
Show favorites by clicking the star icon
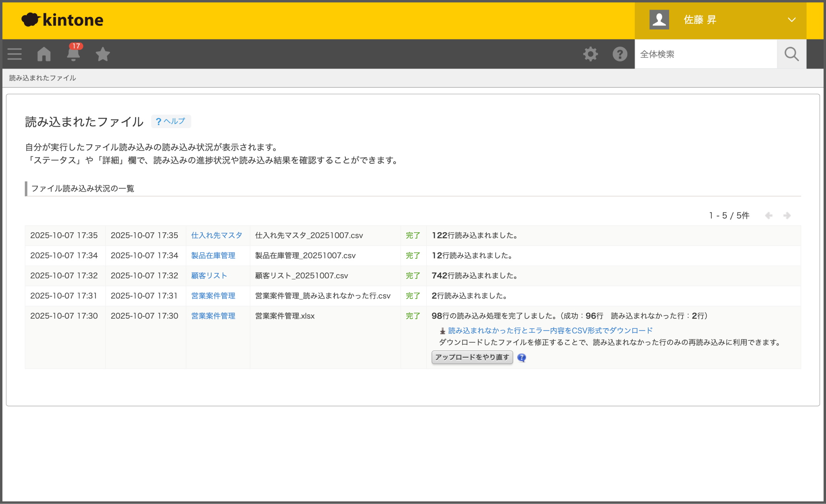[x=103, y=54]
